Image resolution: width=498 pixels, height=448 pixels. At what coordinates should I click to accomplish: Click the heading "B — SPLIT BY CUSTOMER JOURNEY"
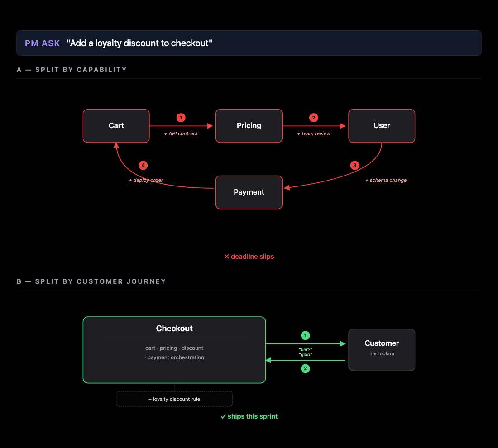point(91,281)
